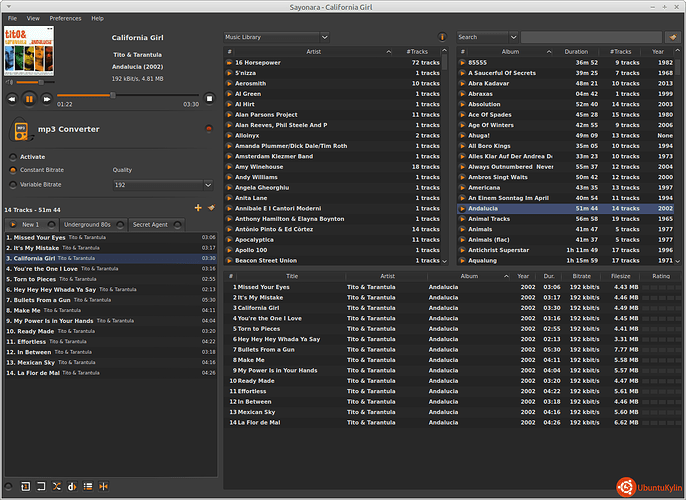This screenshot has width=686, height=500.
Task: Open library info with the orange i button
Action: click(442, 37)
